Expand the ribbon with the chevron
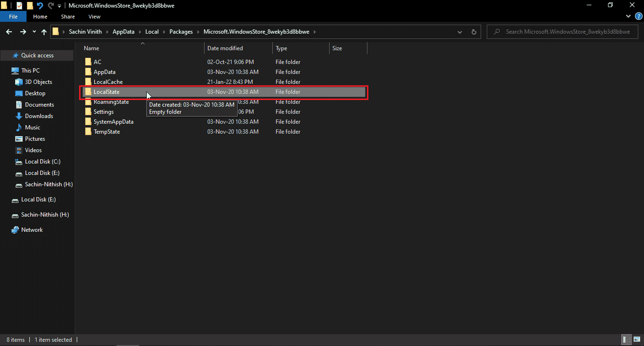 (629, 17)
